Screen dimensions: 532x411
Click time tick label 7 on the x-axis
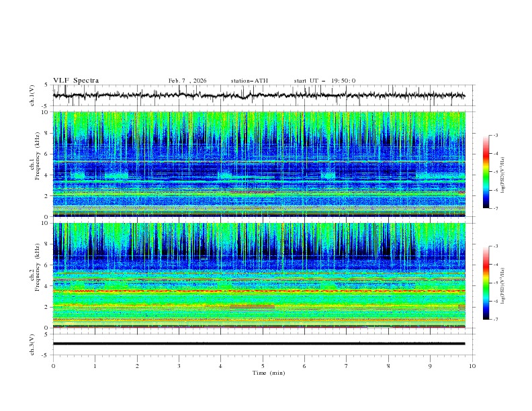click(x=347, y=366)
